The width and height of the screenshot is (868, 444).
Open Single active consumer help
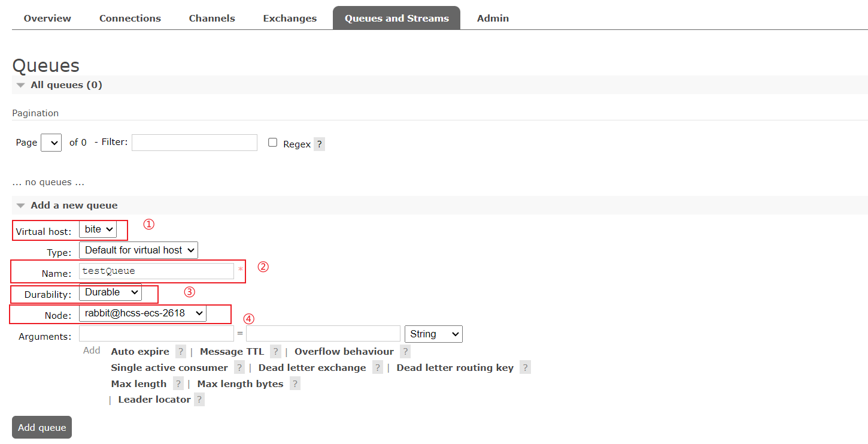[239, 367]
